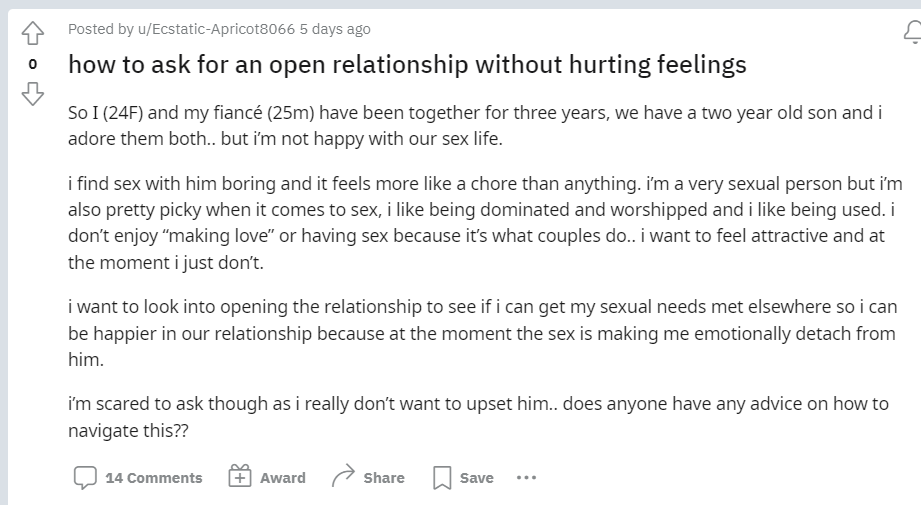Click the Save text label
Viewport: 921px width, 505px height.
(476, 478)
